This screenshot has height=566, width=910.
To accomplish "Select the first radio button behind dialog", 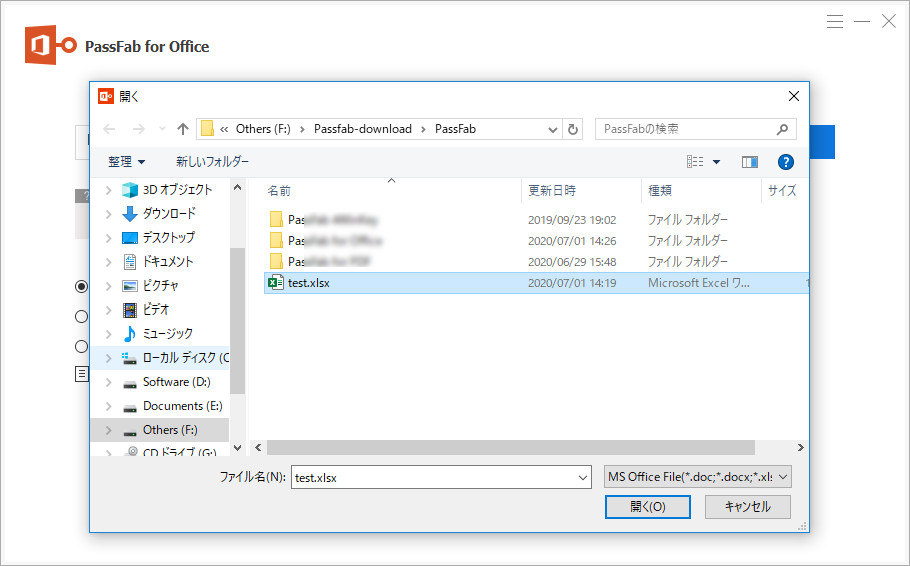I will (82, 286).
